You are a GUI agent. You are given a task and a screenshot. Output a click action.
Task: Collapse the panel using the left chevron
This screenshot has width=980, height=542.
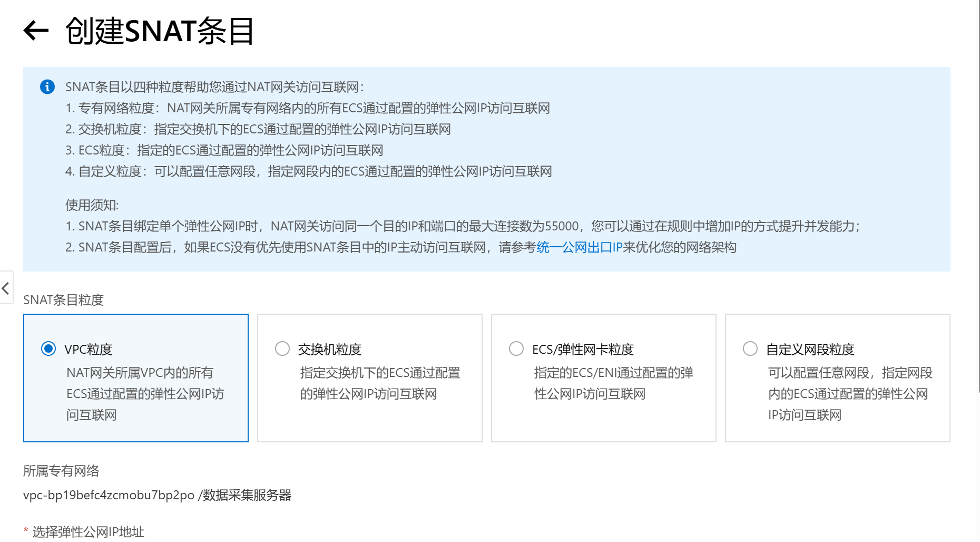pos(5,288)
